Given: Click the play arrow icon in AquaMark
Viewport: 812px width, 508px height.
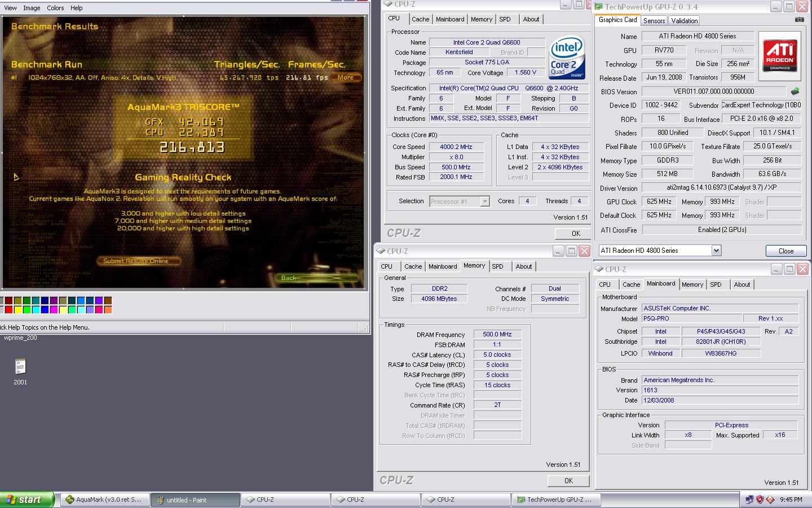Looking at the screenshot, I should point(16,177).
